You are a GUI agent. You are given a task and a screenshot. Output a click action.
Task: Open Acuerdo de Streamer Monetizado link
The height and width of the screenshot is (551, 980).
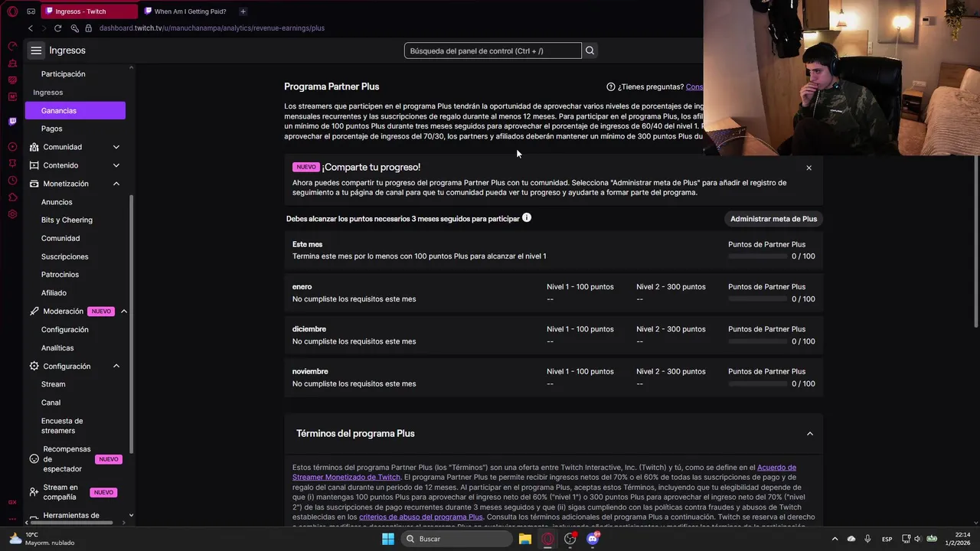click(x=544, y=472)
